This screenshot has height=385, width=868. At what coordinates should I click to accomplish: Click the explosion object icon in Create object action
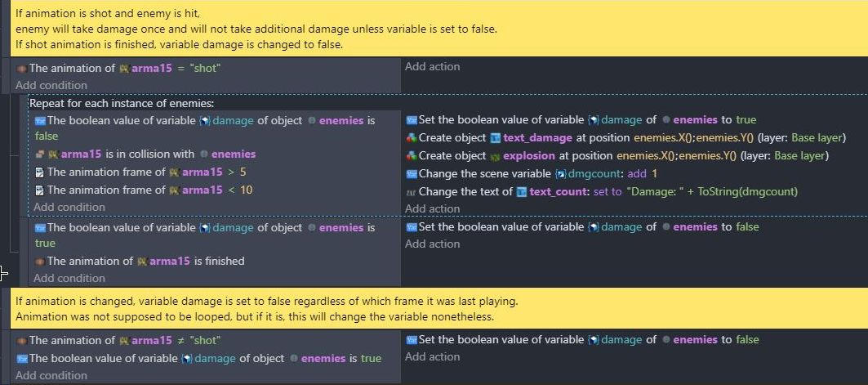coord(494,156)
